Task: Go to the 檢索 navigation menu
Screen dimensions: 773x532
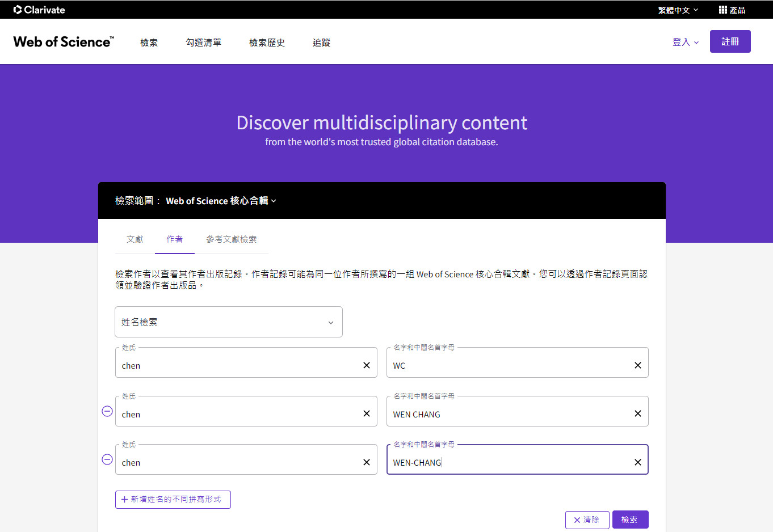Action: pyautogui.click(x=149, y=43)
